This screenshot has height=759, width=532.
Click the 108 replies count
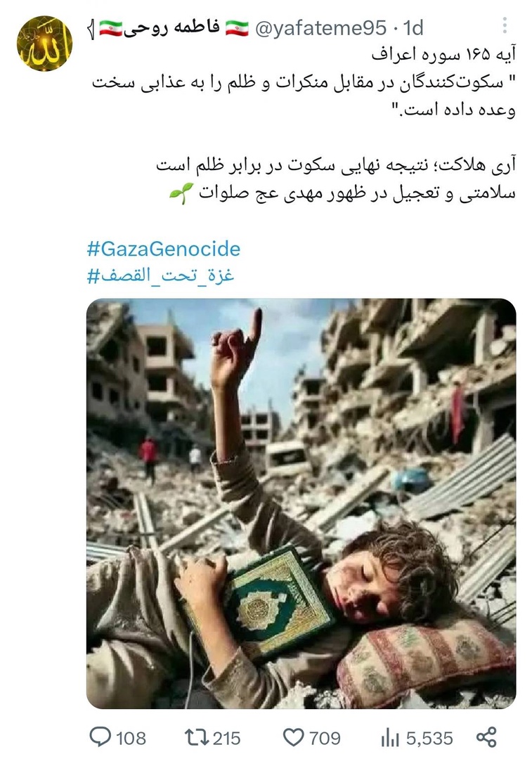131,738
